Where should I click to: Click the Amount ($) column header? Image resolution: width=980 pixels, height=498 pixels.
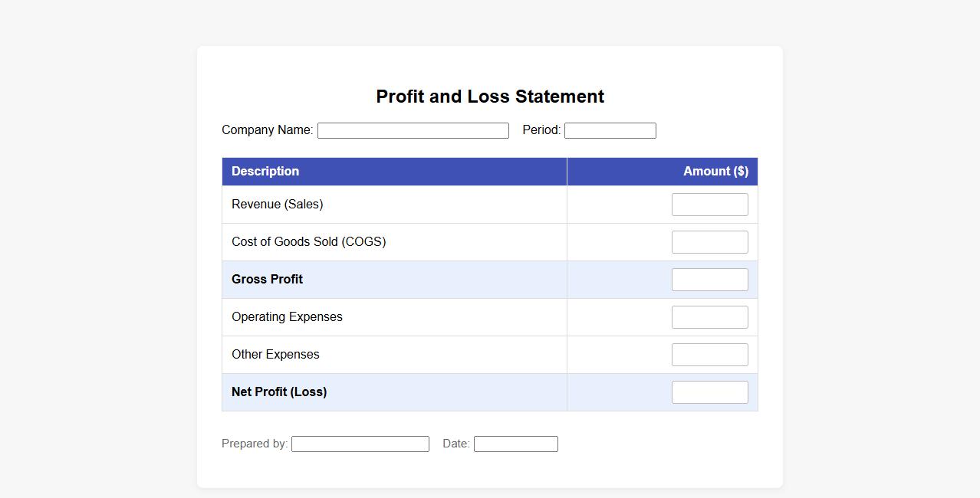pos(715,172)
